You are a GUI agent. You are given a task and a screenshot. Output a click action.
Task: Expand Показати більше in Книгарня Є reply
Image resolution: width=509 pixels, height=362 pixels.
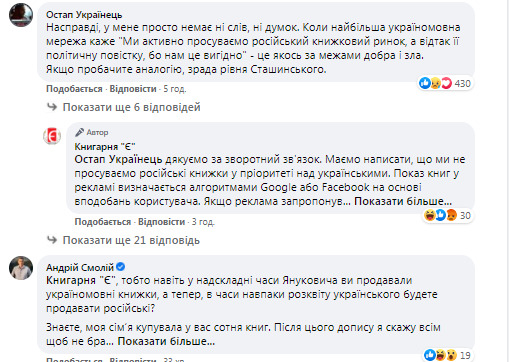pos(403,201)
